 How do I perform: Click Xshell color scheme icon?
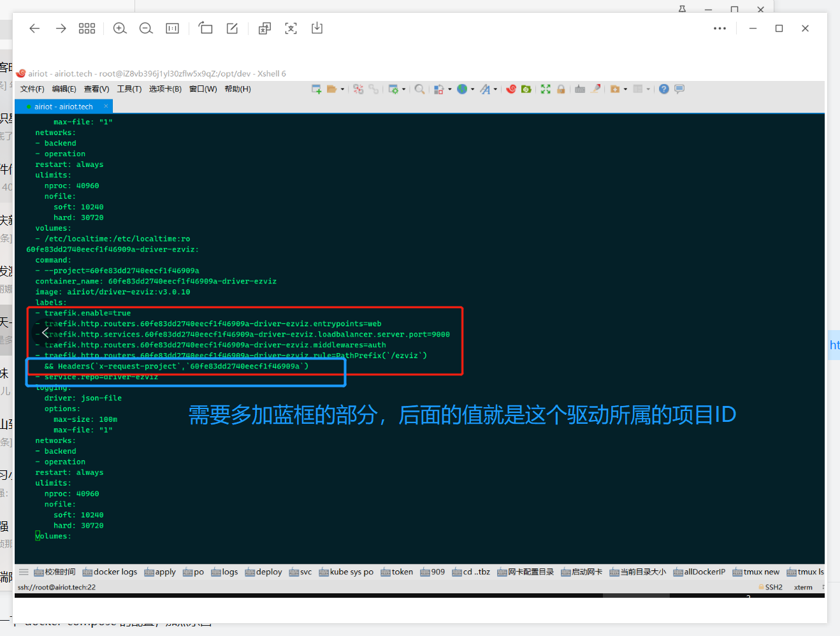[438, 89]
